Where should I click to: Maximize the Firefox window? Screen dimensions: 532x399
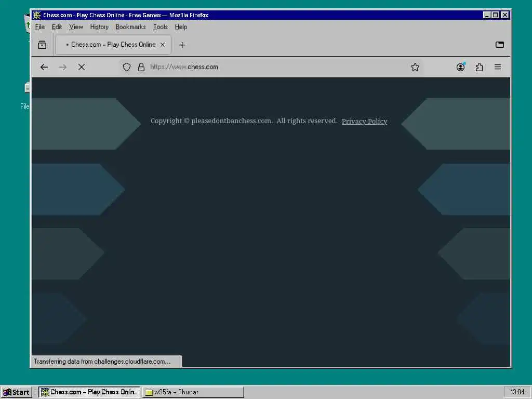coord(495,15)
